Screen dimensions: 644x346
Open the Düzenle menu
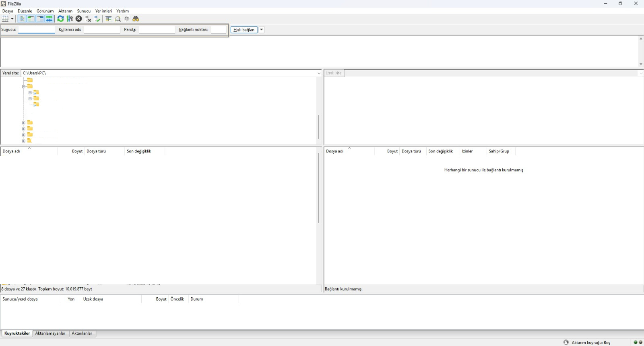pyautogui.click(x=25, y=11)
